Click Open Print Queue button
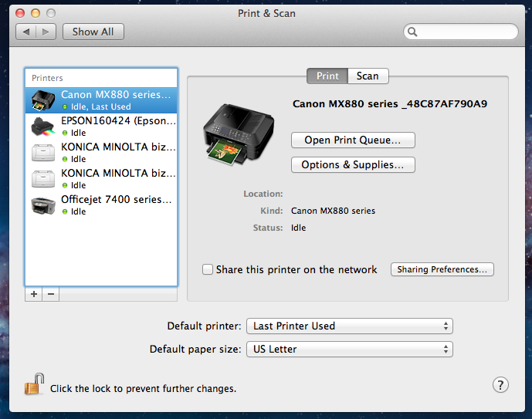Screen dimensions: 532x419 [x=353, y=140]
